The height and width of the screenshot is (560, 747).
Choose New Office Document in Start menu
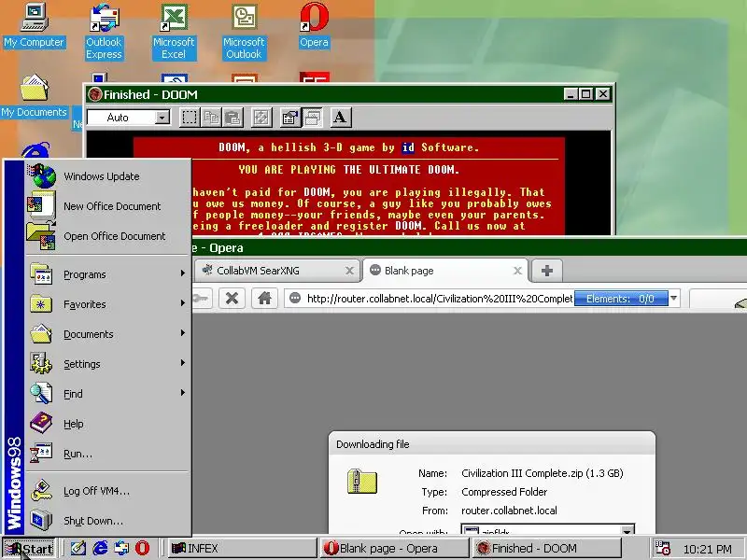tap(108, 206)
